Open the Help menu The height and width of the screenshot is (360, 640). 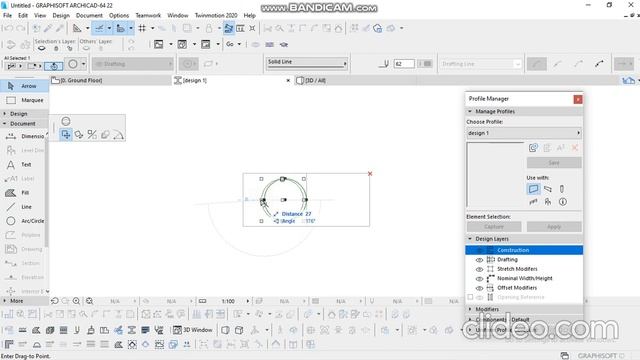coord(249,16)
